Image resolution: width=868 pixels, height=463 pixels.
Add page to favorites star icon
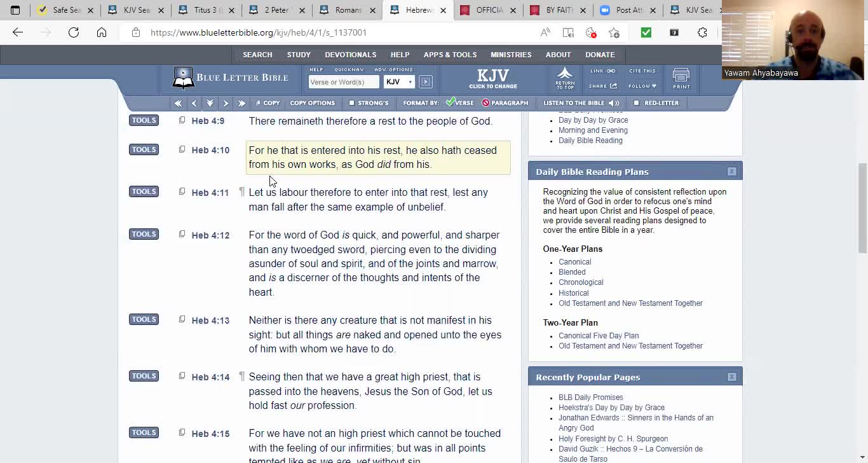614,32
